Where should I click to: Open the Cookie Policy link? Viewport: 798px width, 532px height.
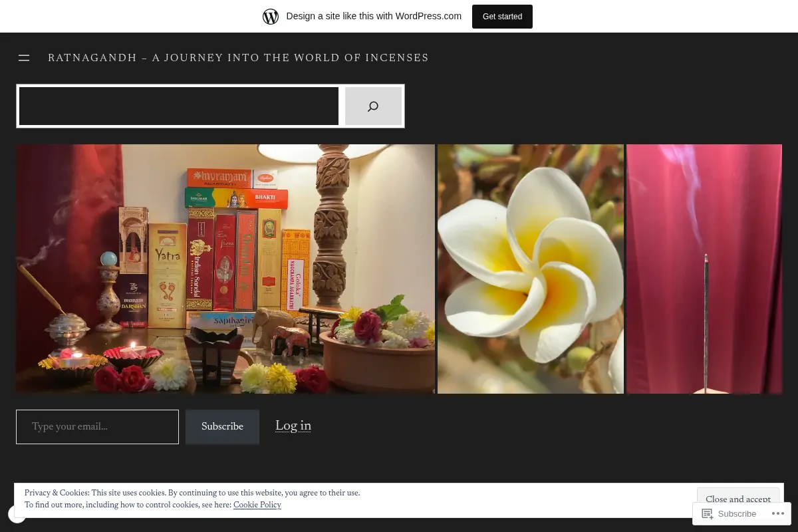(x=257, y=505)
